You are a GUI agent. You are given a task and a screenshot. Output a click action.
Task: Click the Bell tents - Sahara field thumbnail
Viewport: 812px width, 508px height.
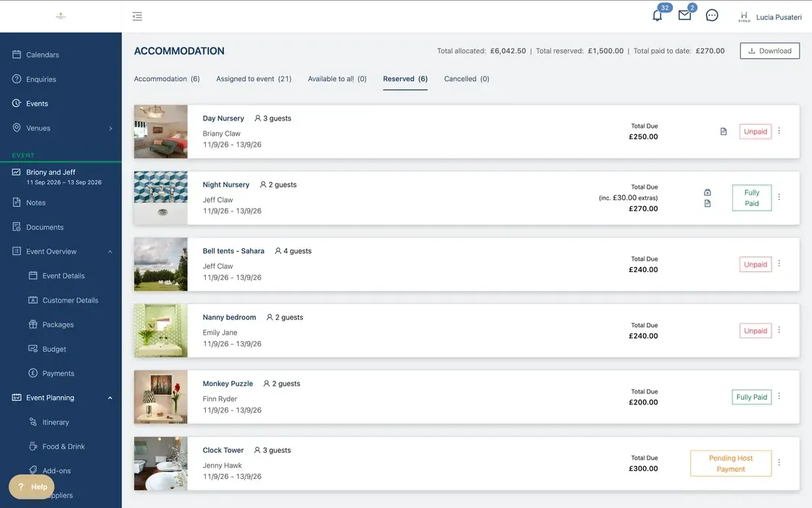pos(160,264)
